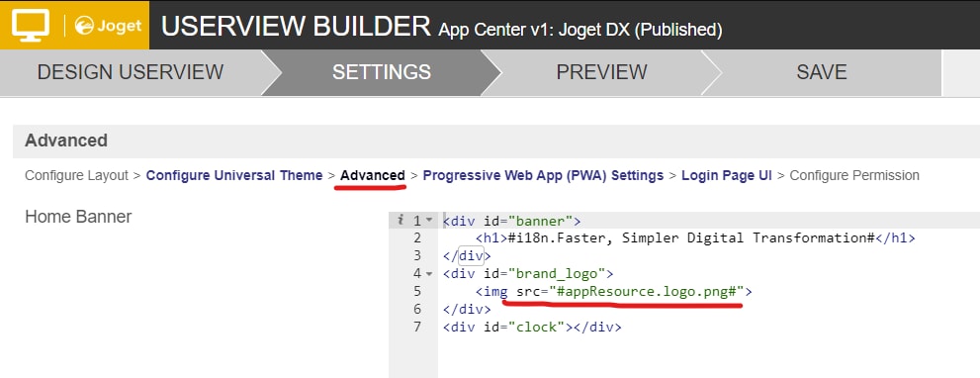Viewport: 980px width, 378px height.
Task: Collapse the fold arrow on line 1
Action: pyautogui.click(x=429, y=221)
